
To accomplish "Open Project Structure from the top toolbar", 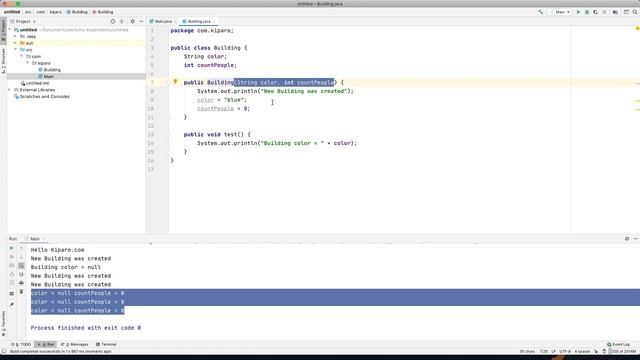I will pyautogui.click(x=615, y=12).
